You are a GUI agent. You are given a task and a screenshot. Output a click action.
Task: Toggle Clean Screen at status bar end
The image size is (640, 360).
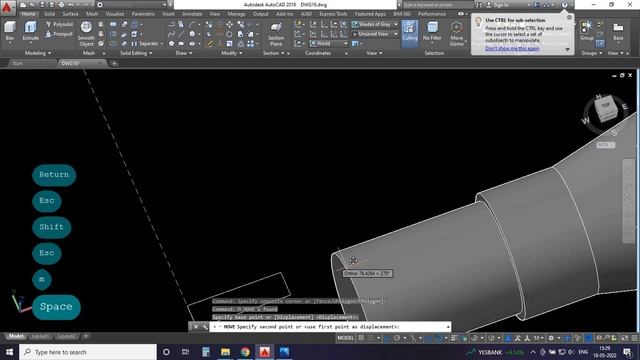point(624,338)
